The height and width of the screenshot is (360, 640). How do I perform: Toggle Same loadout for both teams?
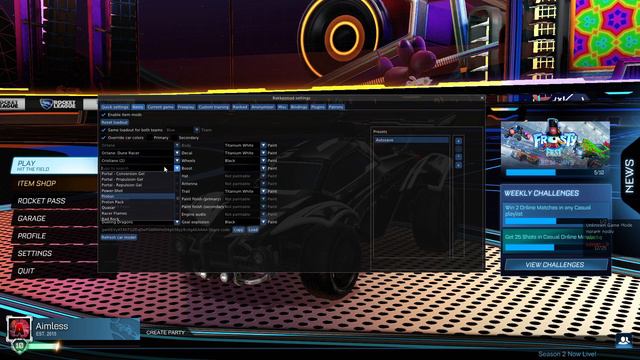pyautogui.click(x=104, y=130)
